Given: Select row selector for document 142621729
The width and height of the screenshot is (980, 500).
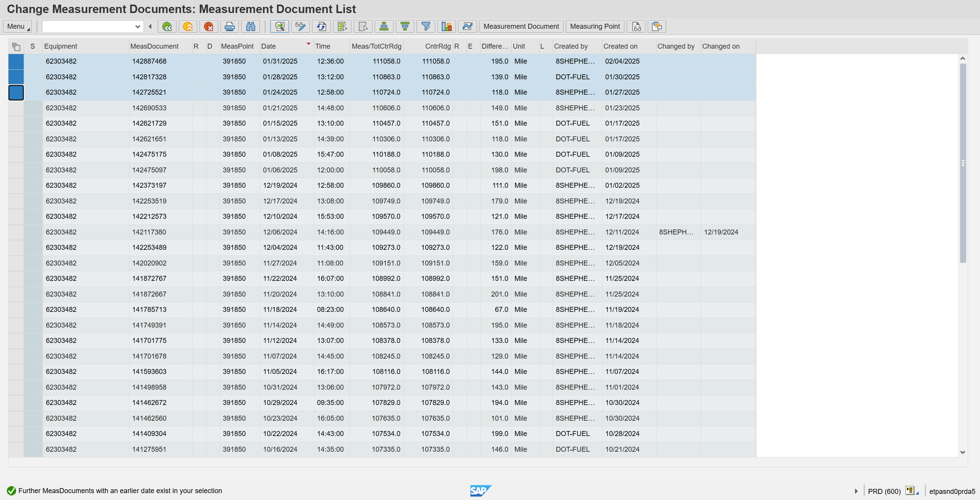Looking at the screenshot, I should [x=16, y=124].
